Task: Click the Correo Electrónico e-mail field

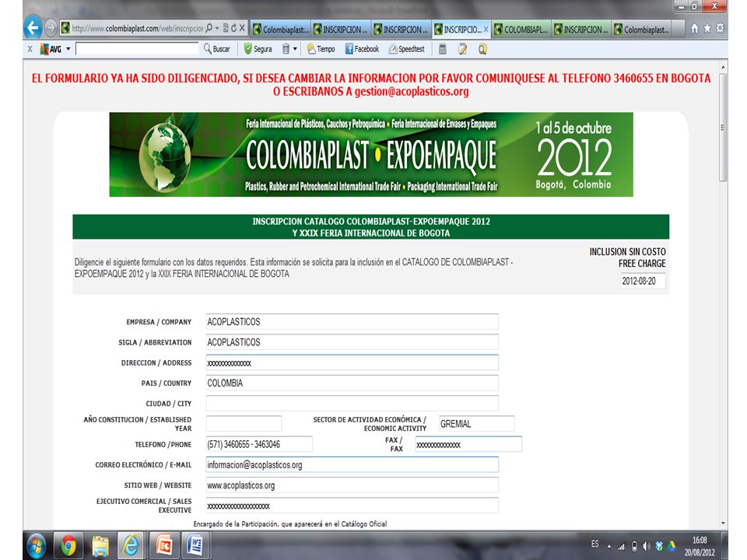Action: click(x=352, y=465)
